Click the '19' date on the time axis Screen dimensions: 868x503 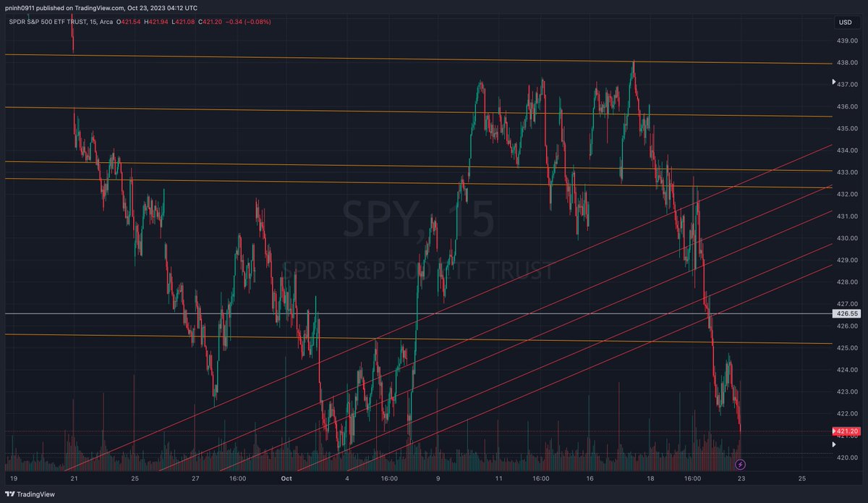coord(14,478)
